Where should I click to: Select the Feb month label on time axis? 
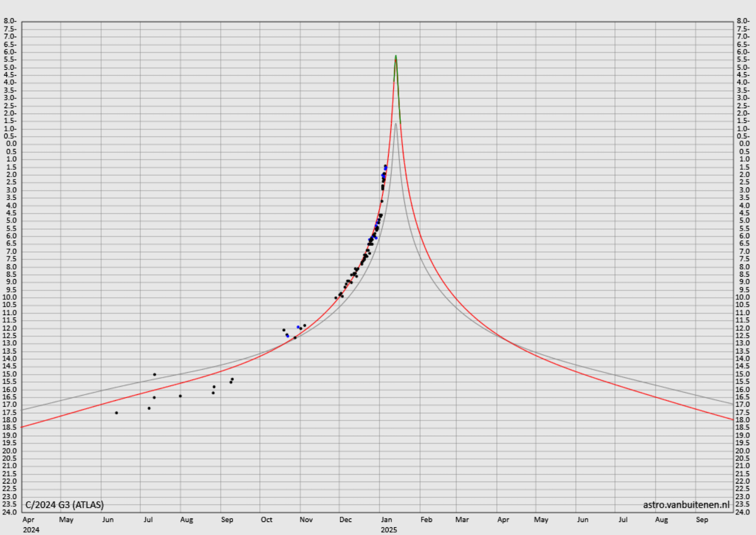point(426,520)
